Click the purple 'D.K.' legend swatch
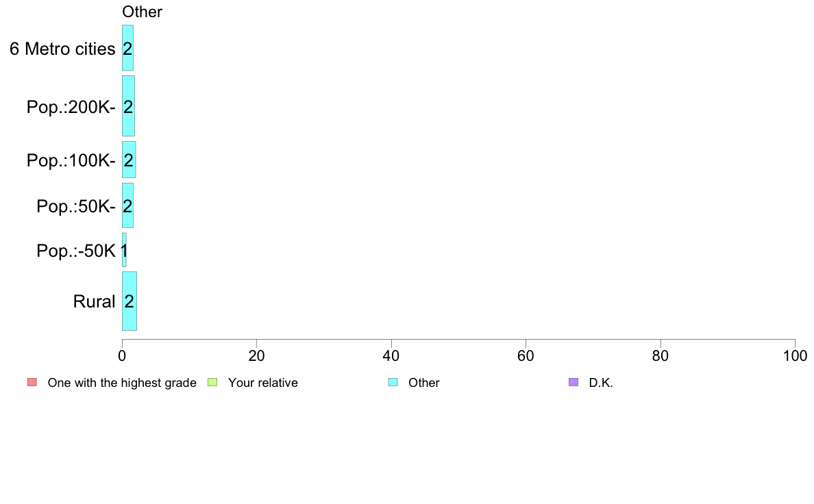814x504 pixels. pyautogui.click(x=573, y=383)
